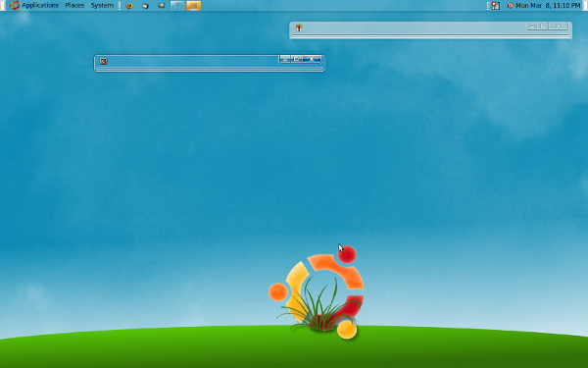
Task: Close the terminal-icon shaded window
Action: 312,59
